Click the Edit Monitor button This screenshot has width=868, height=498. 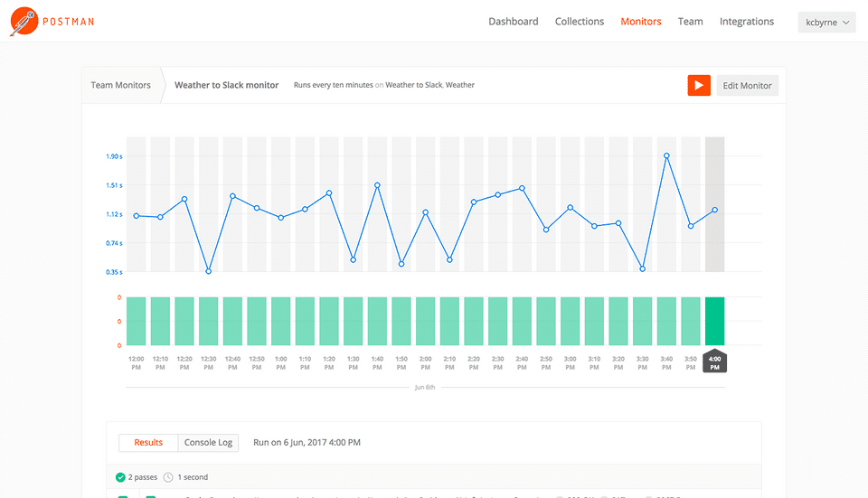[748, 85]
